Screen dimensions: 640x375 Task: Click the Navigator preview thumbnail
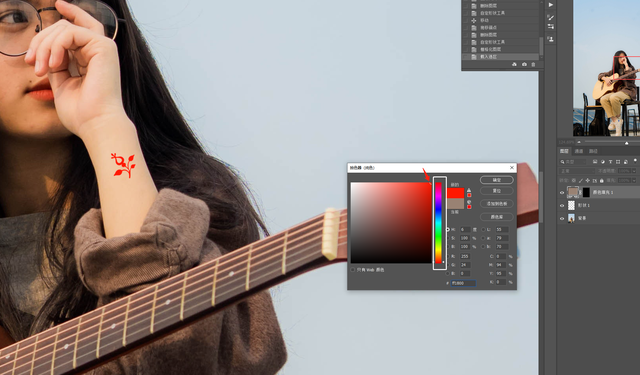click(607, 68)
